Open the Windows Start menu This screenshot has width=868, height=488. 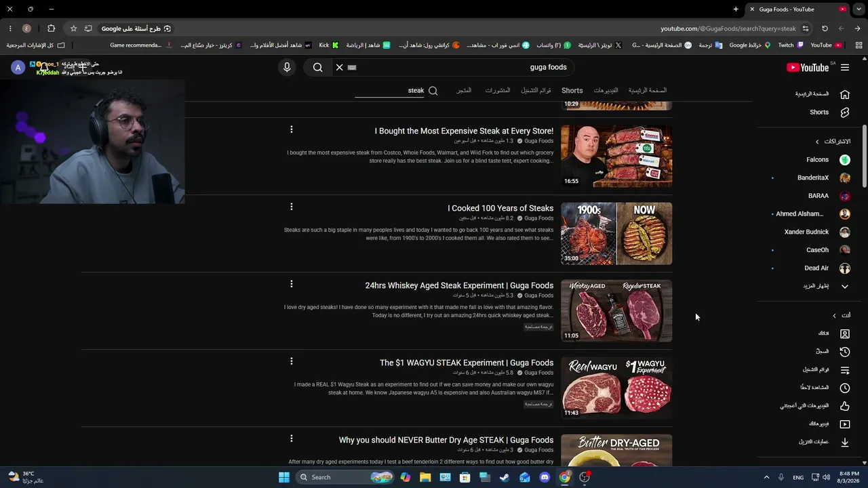click(x=284, y=477)
